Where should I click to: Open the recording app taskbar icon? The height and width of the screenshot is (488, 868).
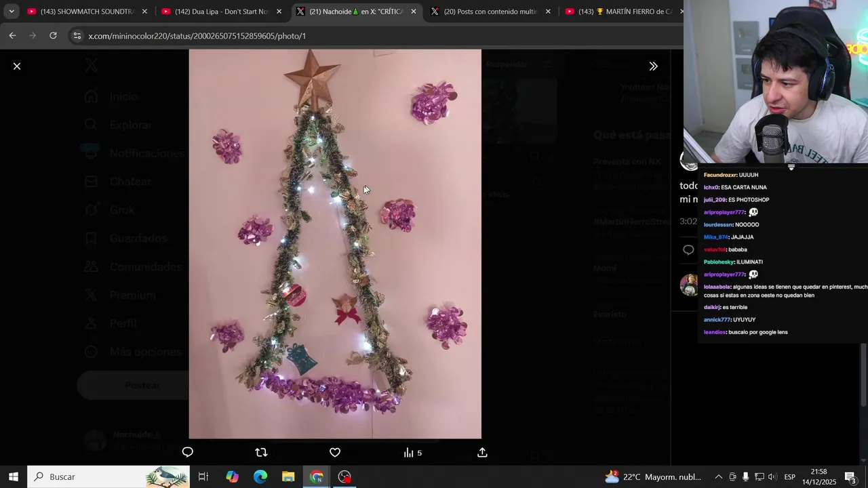pyautogui.click(x=344, y=476)
